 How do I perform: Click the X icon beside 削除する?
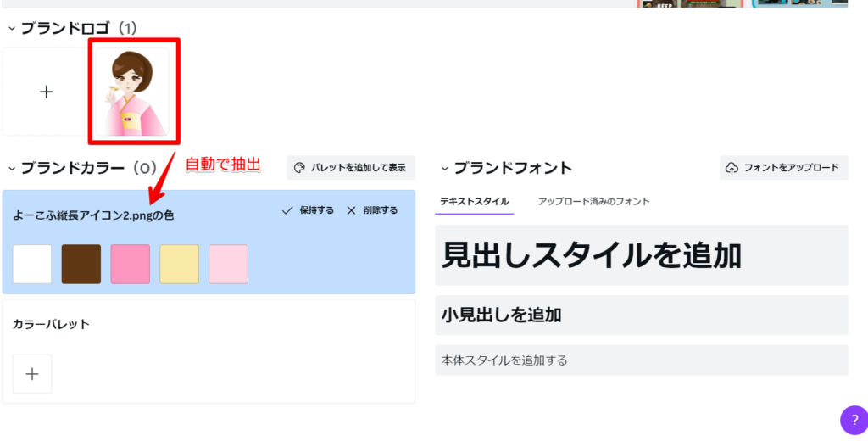351,210
